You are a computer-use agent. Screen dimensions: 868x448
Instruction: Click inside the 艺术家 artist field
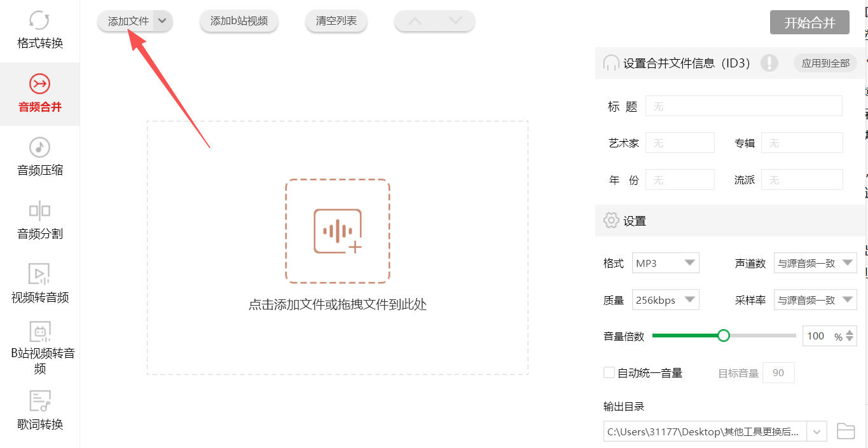pos(680,143)
